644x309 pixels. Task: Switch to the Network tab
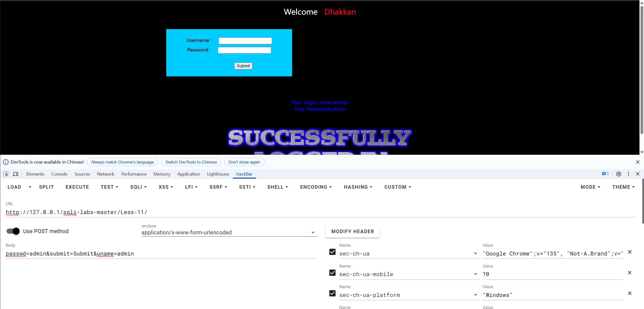pyautogui.click(x=105, y=174)
